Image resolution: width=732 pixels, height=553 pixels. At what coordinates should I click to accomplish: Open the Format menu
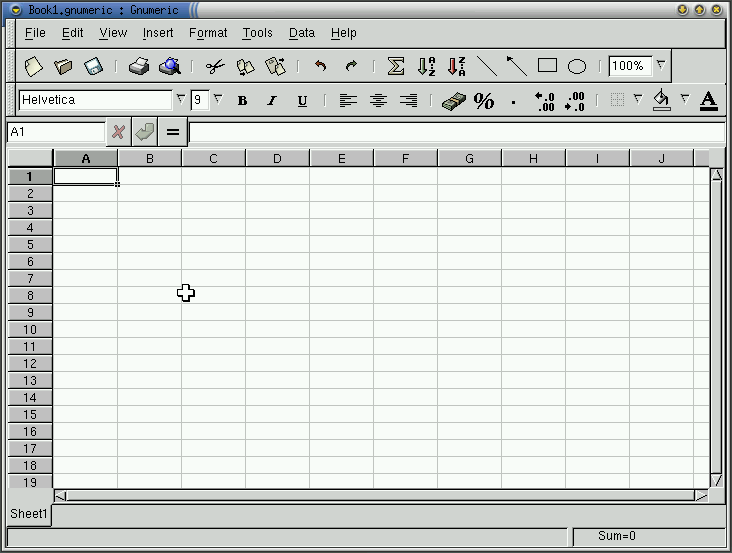[208, 33]
